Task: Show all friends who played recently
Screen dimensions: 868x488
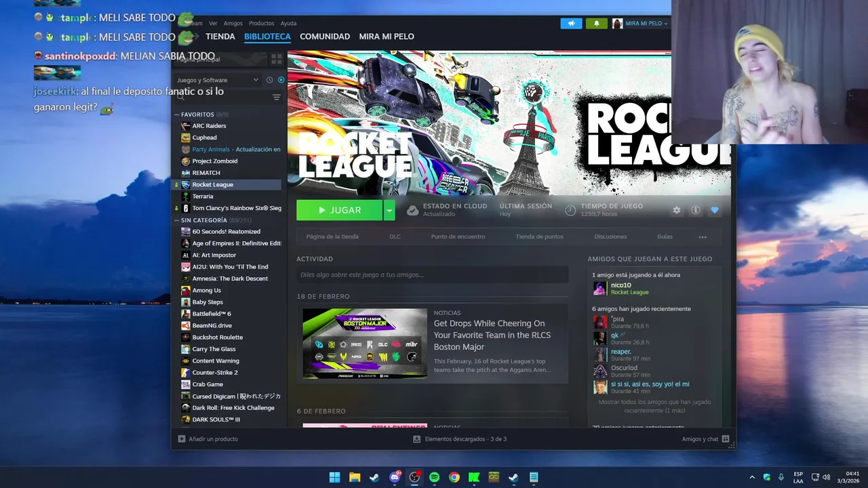Action: [x=654, y=406]
